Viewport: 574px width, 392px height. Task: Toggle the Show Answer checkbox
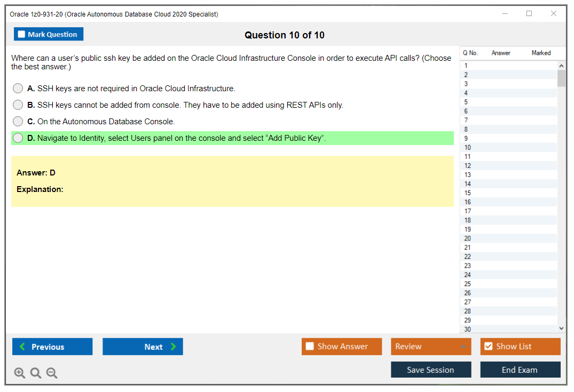pyautogui.click(x=310, y=347)
